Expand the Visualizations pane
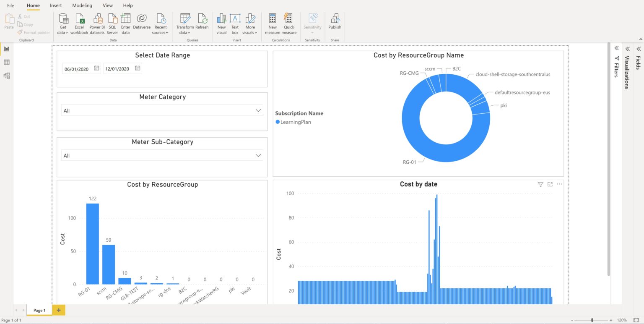 tap(627, 48)
